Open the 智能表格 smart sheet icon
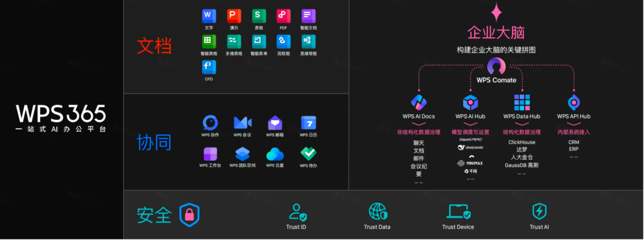 pos(209,41)
